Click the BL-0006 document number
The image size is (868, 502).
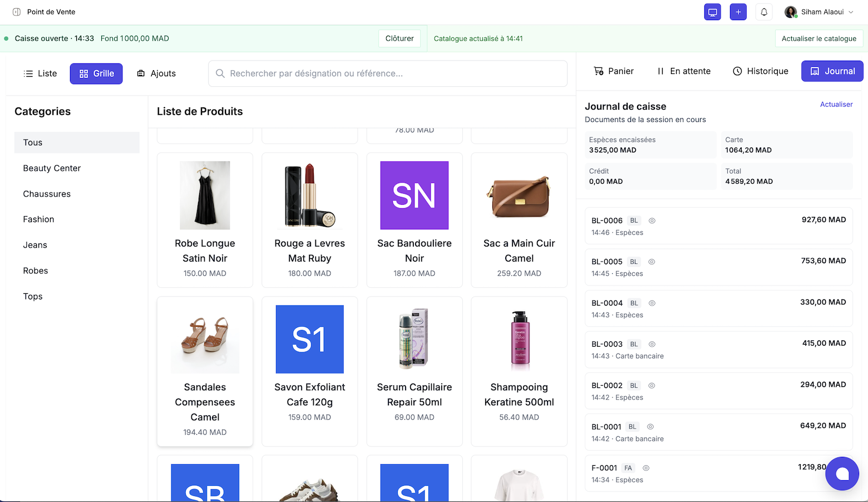[607, 220]
